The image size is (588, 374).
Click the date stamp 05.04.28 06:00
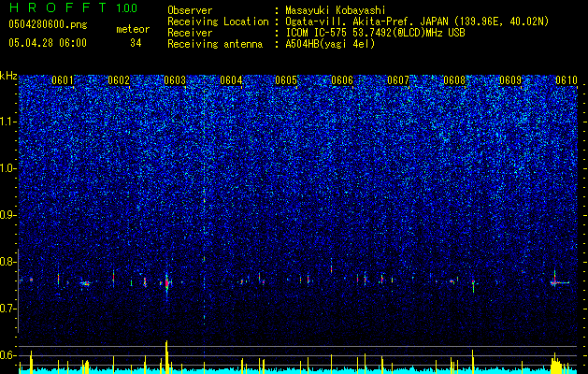click(48, 43)
